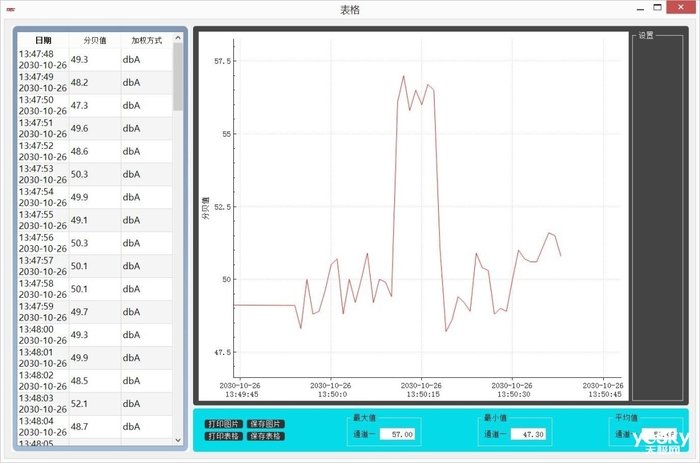The height and width of the screenshot is (463, 700).
Task: Select the dbA cell in row 13:47:58
Action: tap(146, 289)
